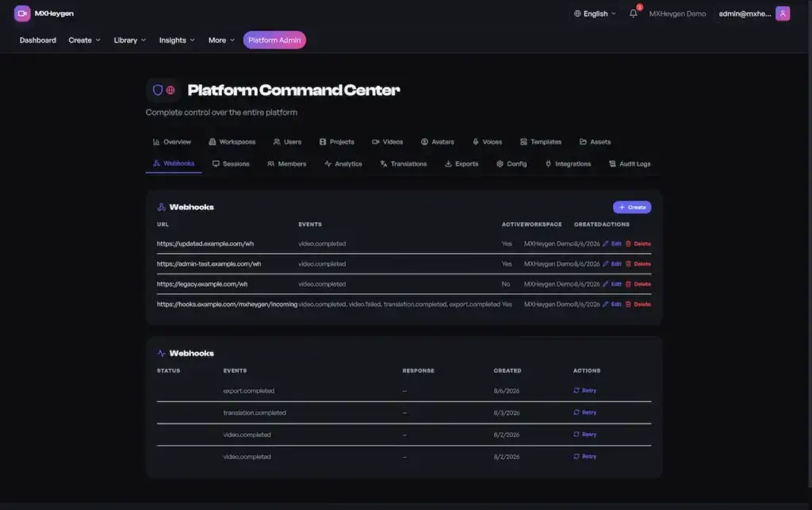Click edit pencil for legacy.example.com webhook
This screenshot has width=812, height=510.
(x=605, y=284)
